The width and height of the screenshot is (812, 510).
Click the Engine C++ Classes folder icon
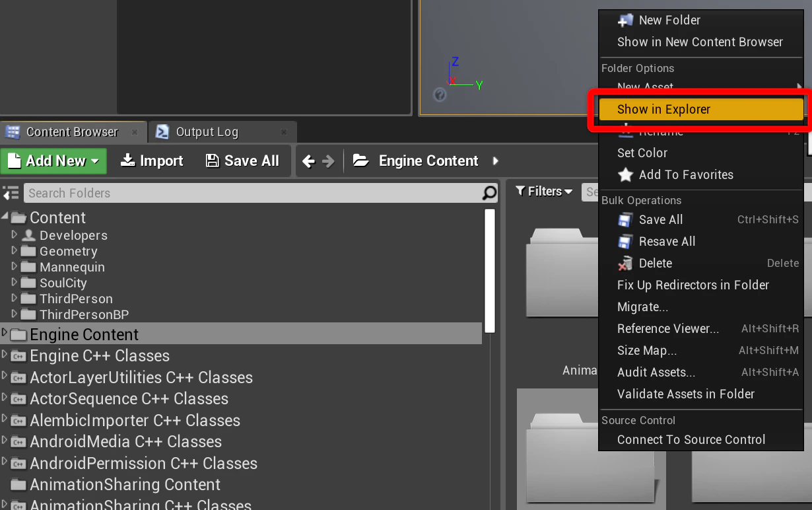pyautogui.click(x=18, y=356)
